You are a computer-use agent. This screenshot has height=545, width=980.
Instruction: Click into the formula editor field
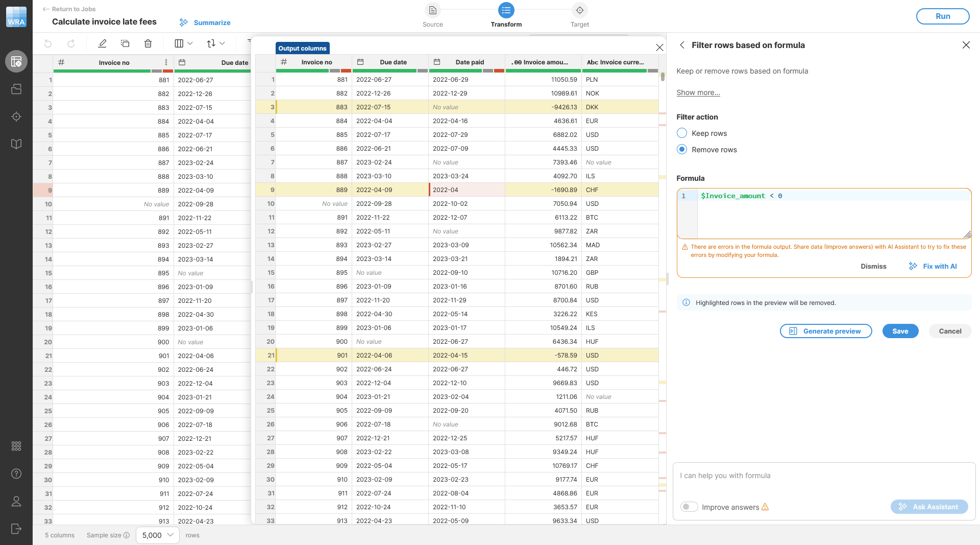pos(834,214)
